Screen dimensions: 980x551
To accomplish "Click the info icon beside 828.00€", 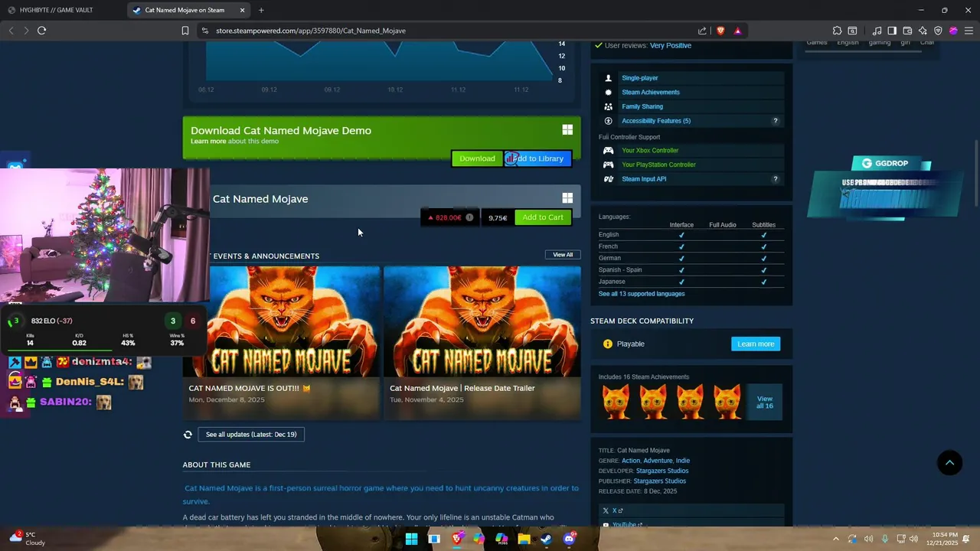I will click(x=469, y=217).
